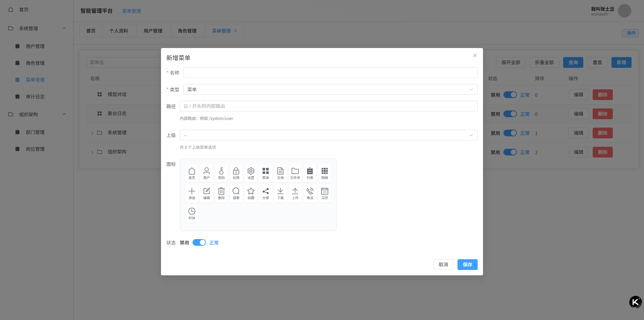Focus the 菜单名 search field
The image size is (644, 320).
pyautogui.click(x=123, y=62)
